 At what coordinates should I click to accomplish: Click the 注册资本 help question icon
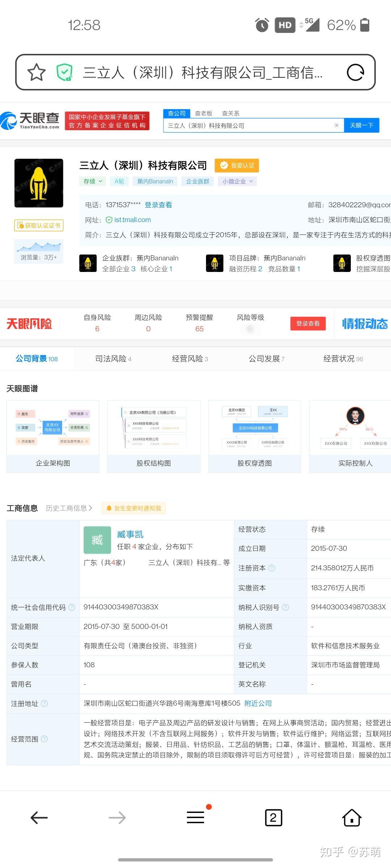[x=272, y=568]
